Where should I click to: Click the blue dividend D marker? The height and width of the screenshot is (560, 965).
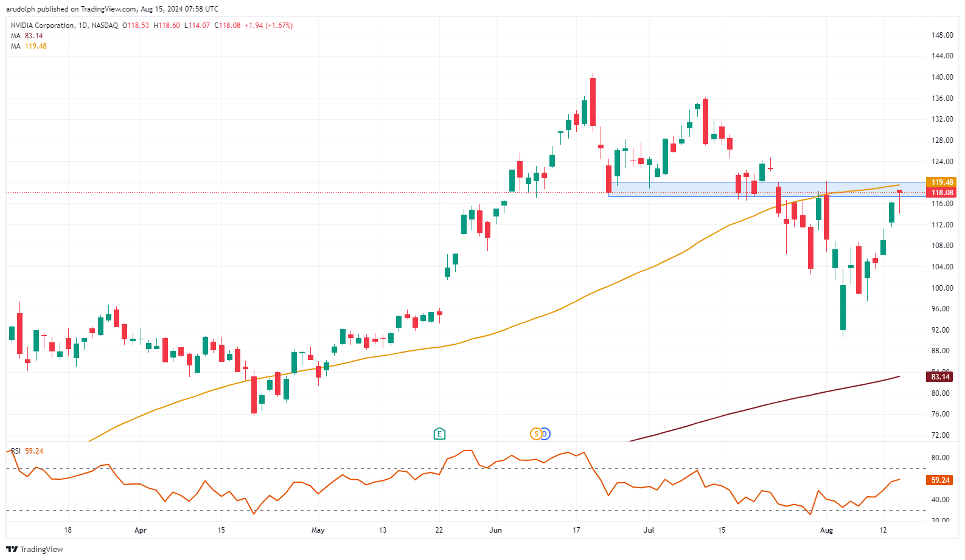click(546, 434)
